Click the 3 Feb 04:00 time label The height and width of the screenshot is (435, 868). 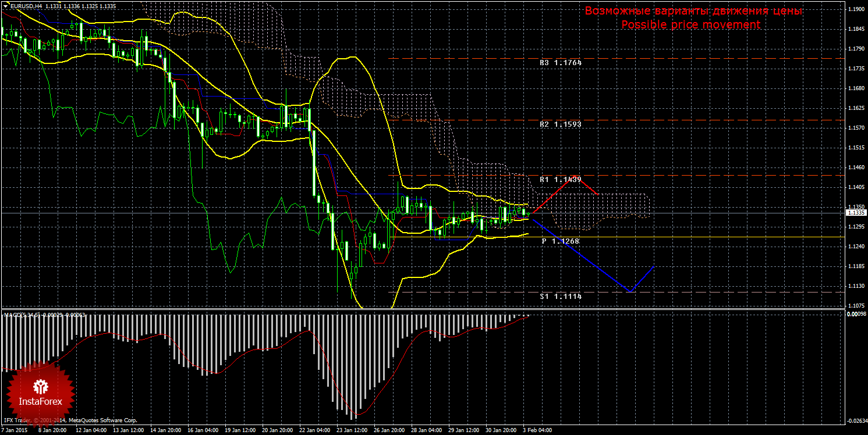tap(537, 431)
